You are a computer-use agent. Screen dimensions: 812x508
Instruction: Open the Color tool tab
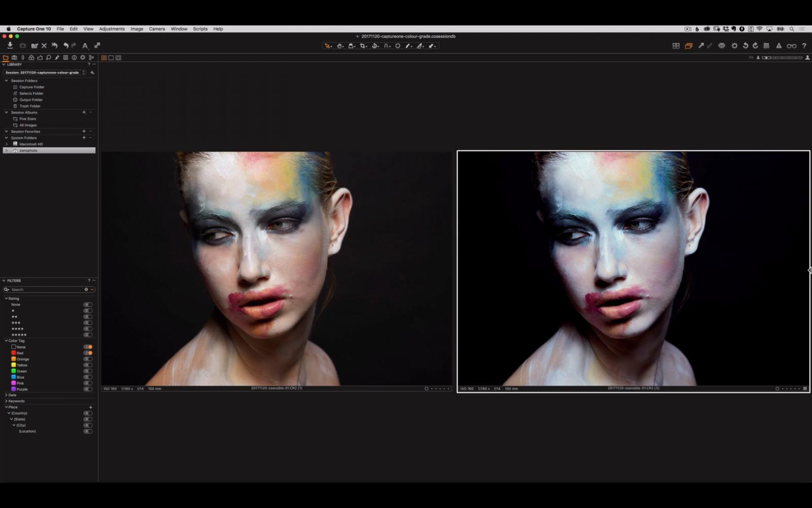[31, 57]
